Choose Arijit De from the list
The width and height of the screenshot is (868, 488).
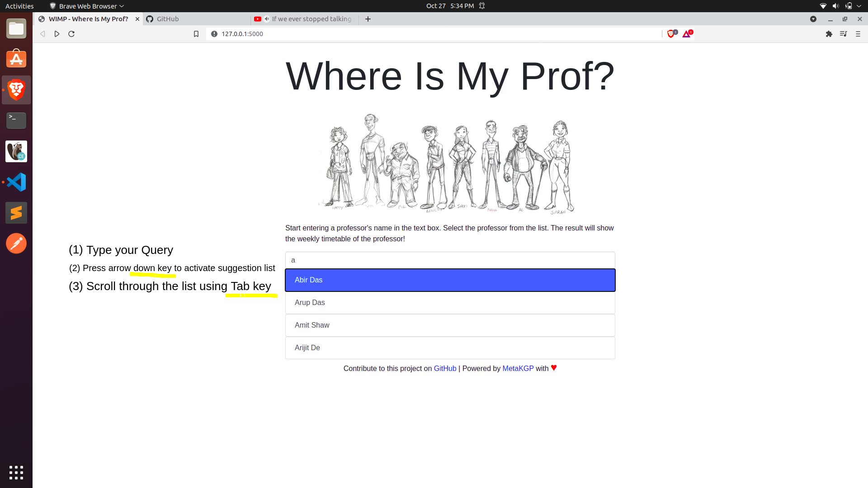450,348
